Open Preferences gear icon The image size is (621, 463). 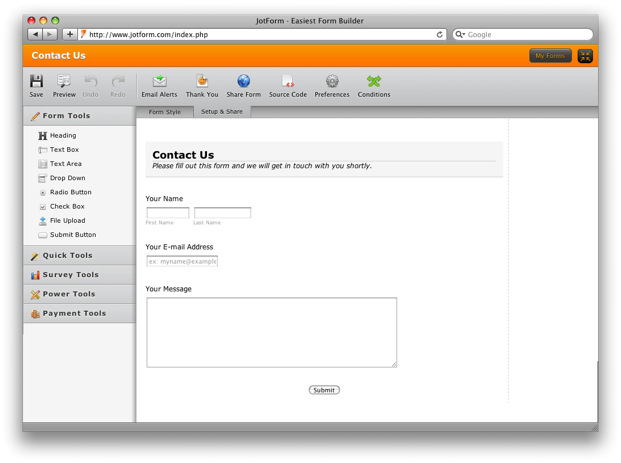(x=332, y=81)
